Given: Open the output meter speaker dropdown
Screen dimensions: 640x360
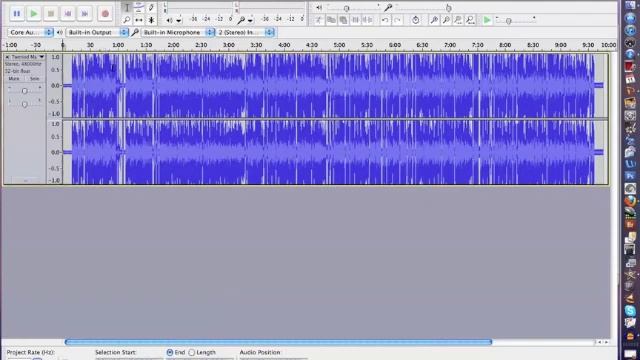Looking at the screenshot, I should [x=179, y=20].
